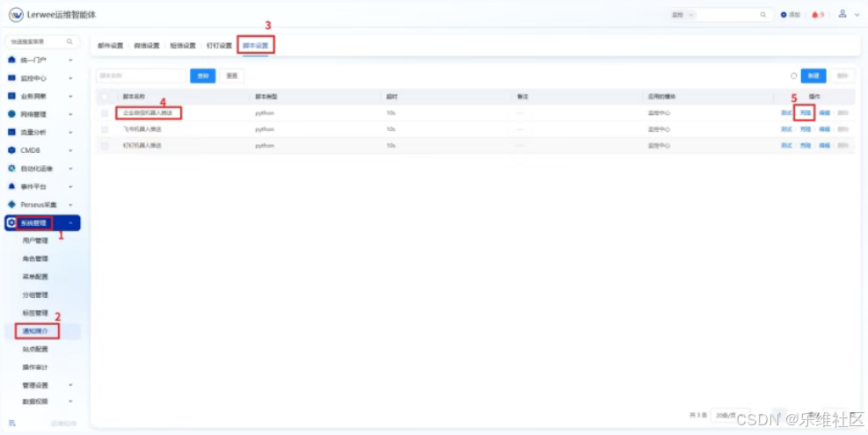Open 站点配置 in the sidebar
The height and width of the screenshot is (435, 868).
click(x=35, y=349)
